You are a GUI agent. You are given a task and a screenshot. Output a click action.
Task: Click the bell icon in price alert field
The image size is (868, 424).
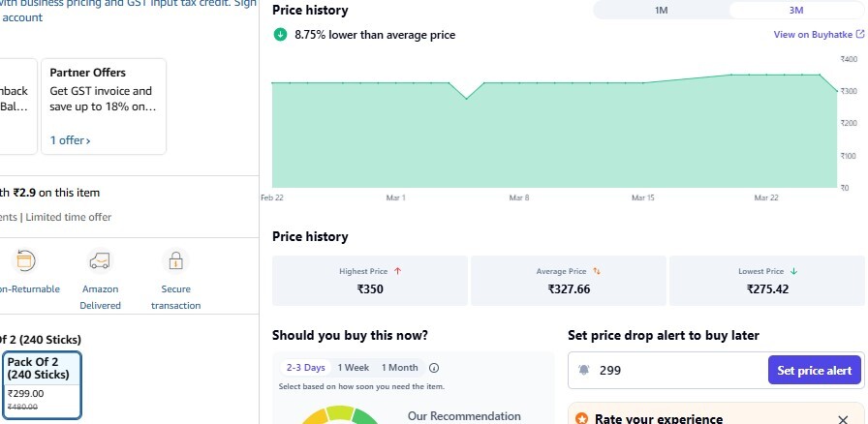(584, 371)
